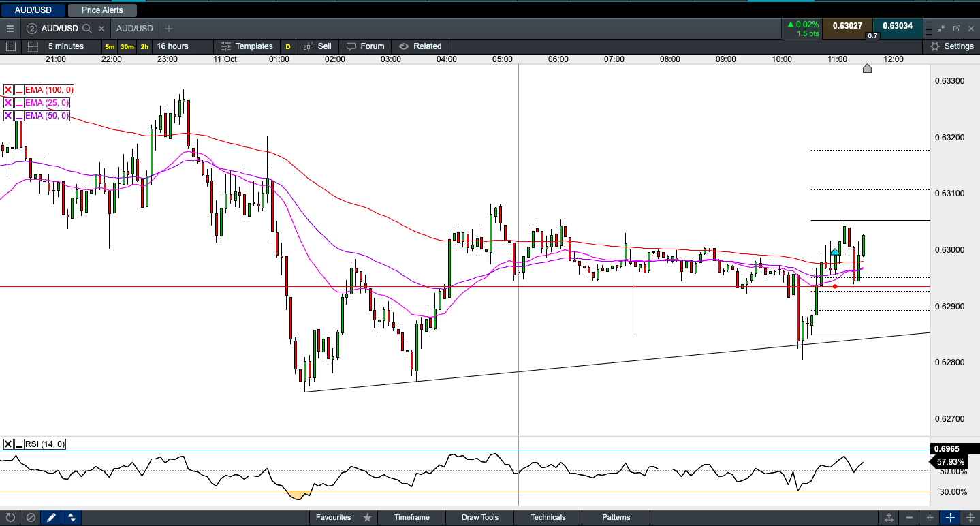Open the Technicals menu in bottom bar
The image size is (980, 526).
[548, 517]
